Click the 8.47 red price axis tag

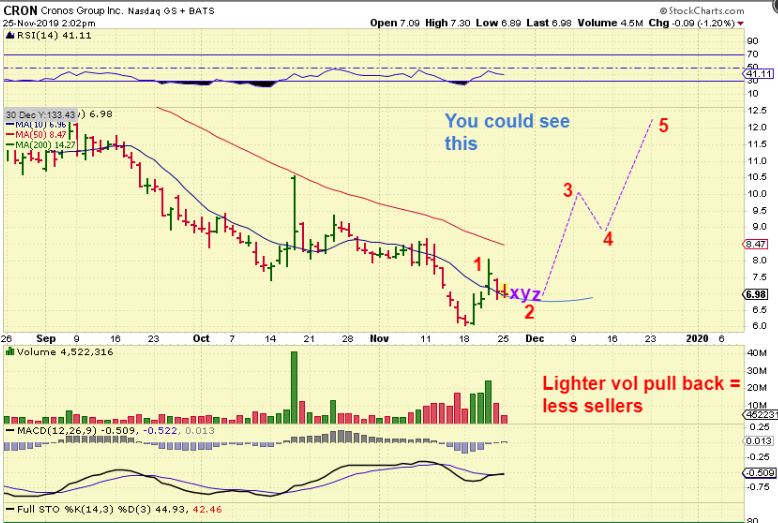(756, 244)
